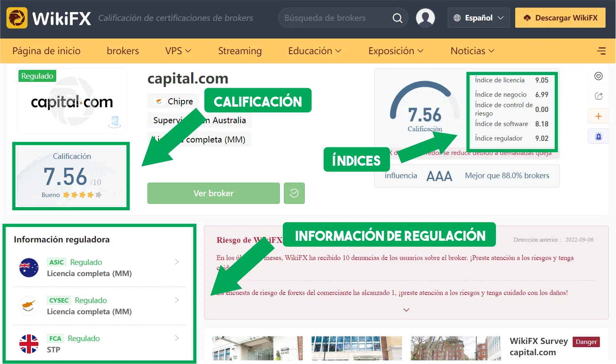
Task: Click the search magnifier icon
Action: pyautogui.click(x=397, y=18)
